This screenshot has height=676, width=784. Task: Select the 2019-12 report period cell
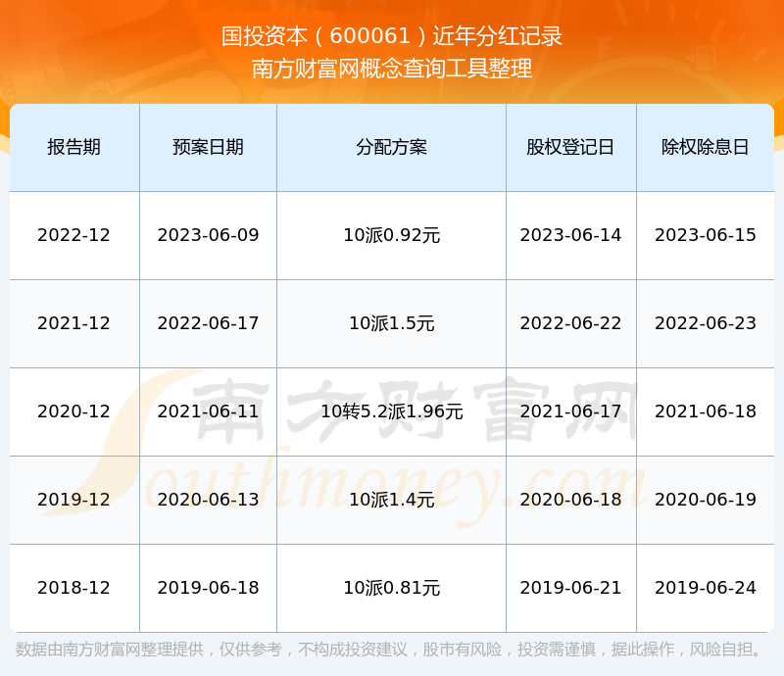[74, 499]
